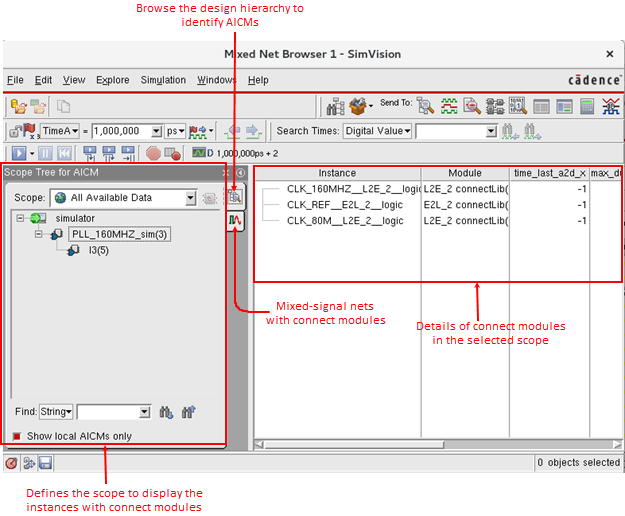Click the waveform D simulation time icon

pyautogui.click(x=202, y=153)
